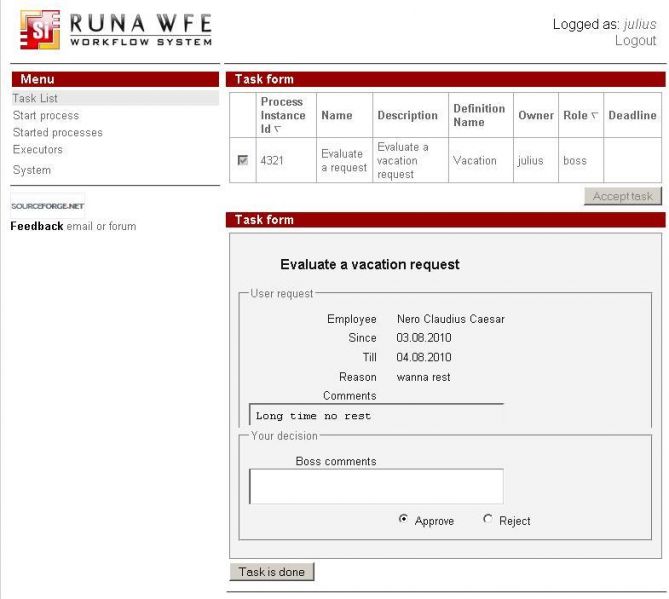Click the Comments field with 'Long time no rest'
The height and width of the screenshot is (599, 669).
click(376, 415)
